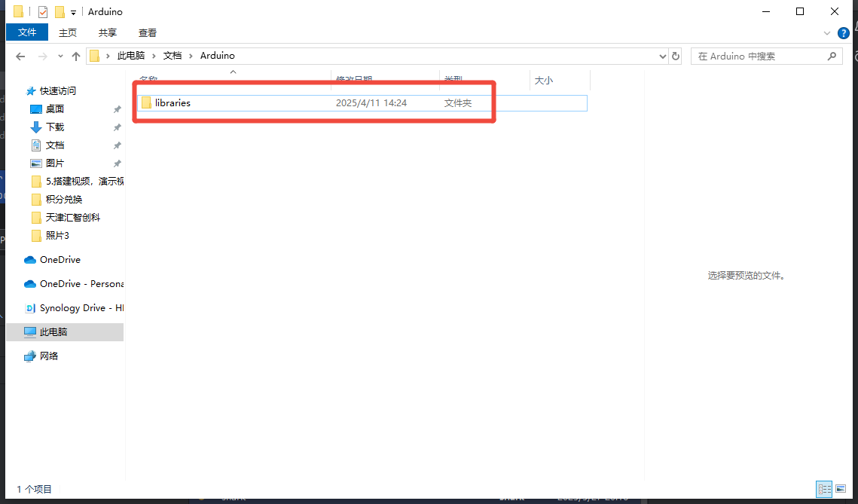
Task: Click 文档 in the breadcrumb path
Action: [173, 56]
